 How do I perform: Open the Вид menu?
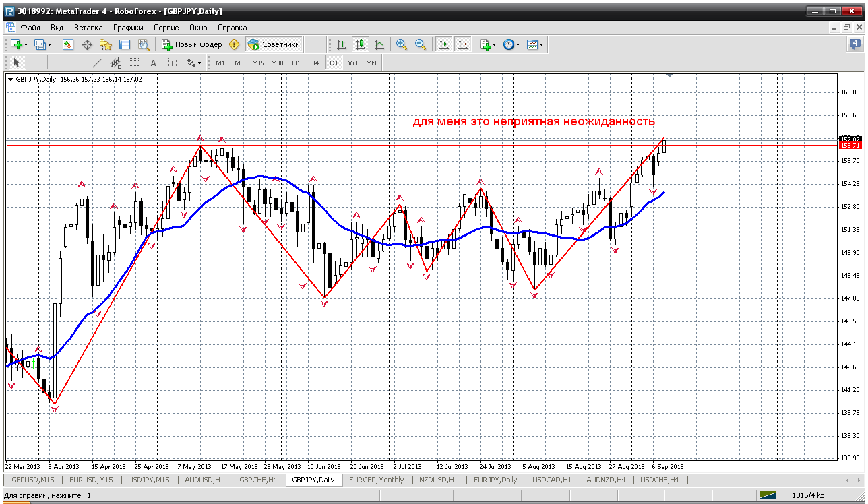click(x=57, y=28)
